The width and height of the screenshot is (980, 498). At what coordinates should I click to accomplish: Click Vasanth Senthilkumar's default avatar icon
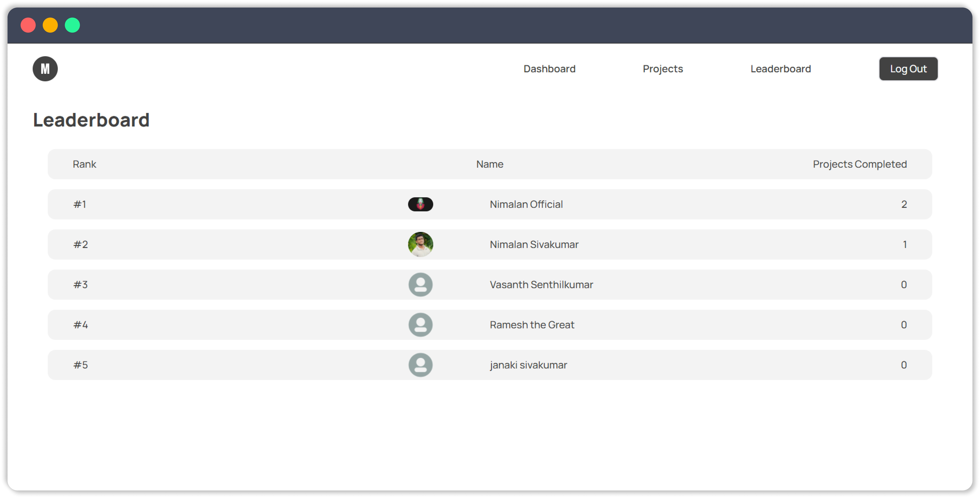coord(420,285)
